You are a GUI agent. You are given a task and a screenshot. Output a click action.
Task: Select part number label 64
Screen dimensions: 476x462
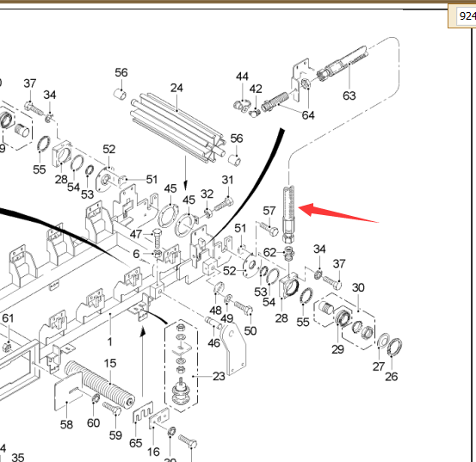[x=308, y=115]
